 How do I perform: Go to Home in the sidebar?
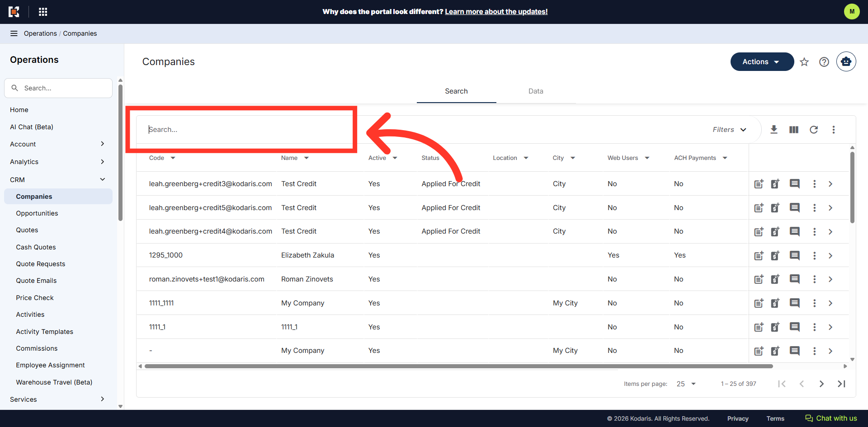pyautogui.click(x=19, y=110)
